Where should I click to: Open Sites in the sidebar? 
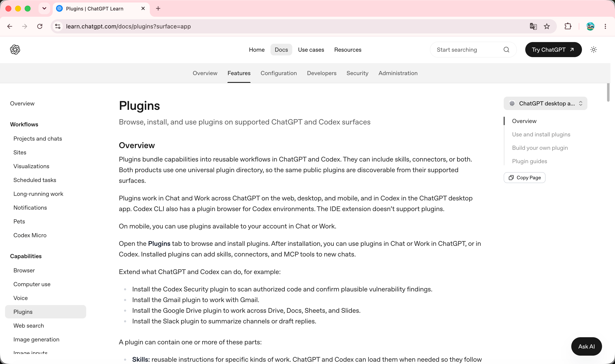(20, 152)
